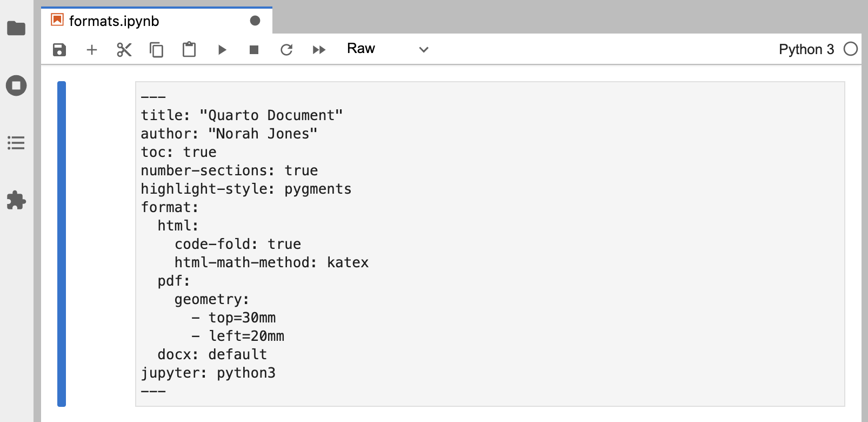Copy the selected cell

click(157, 50)
